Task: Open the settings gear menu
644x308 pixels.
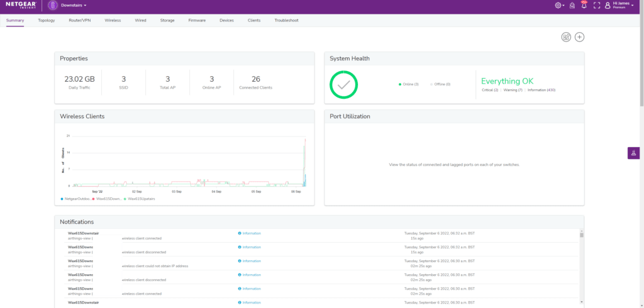Action: (558, 6)
